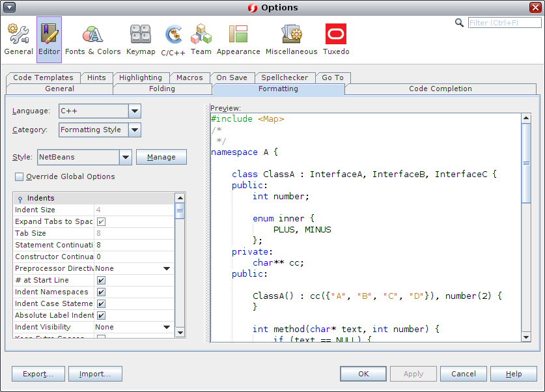The image size is (545, 392).
Task: Switch to the Spellchecker tab
Action: 285,77
